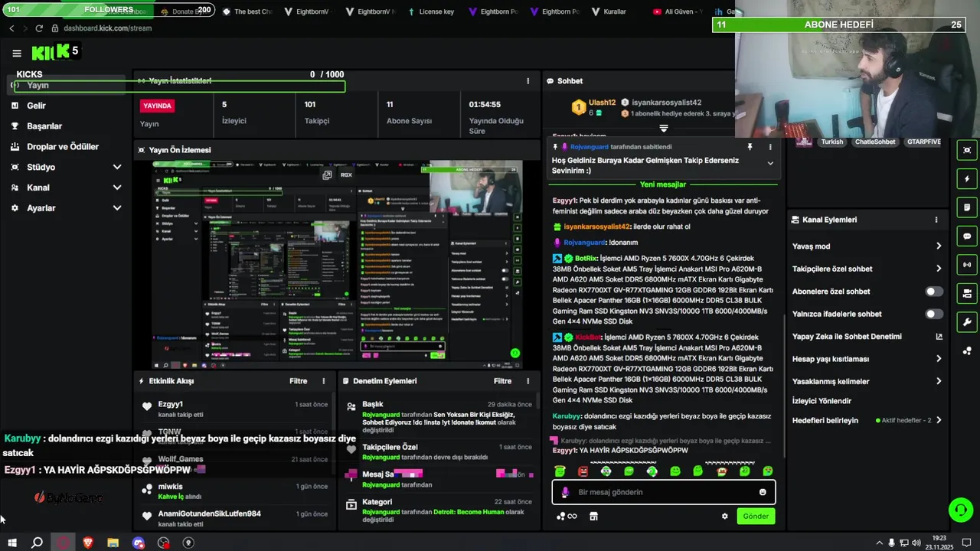Open the emoji picker in the message box
The width and height of the screenshot is (980, 551).
pyautogui.click(x=763, y=492)
